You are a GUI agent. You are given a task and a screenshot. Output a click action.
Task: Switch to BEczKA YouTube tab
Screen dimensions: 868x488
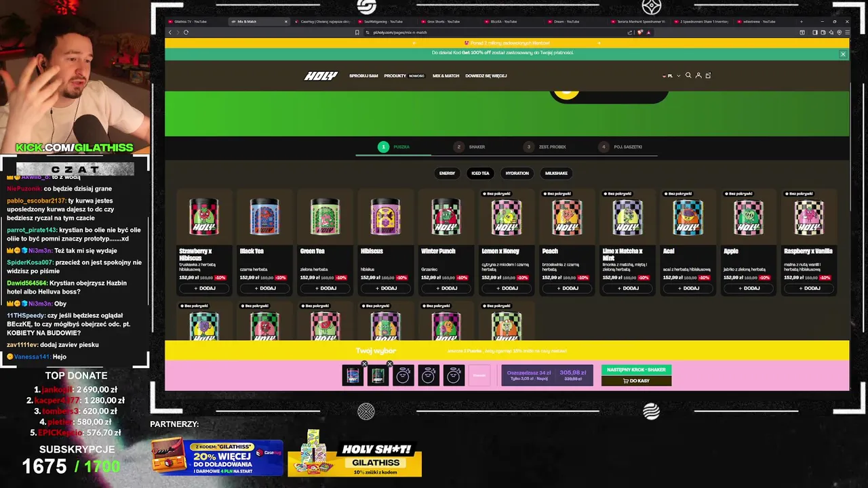[509, 22]
